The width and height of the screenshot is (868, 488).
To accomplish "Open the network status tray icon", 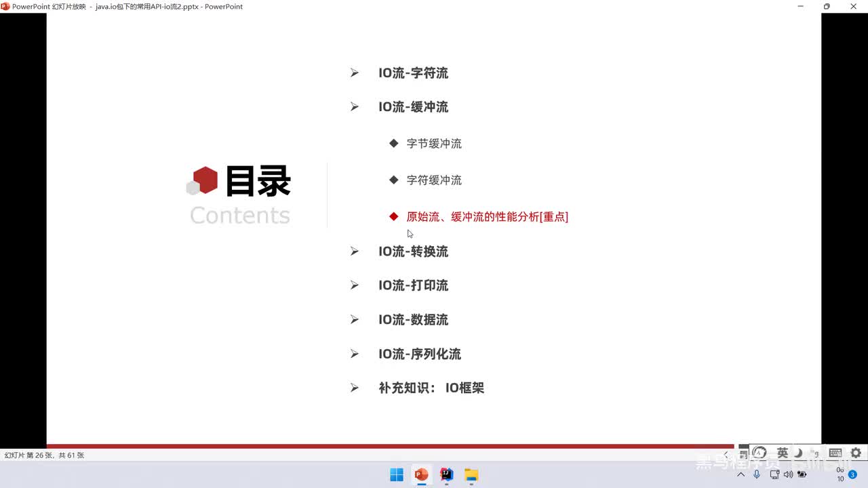I will pyautogui.click(x=774, y=474).
